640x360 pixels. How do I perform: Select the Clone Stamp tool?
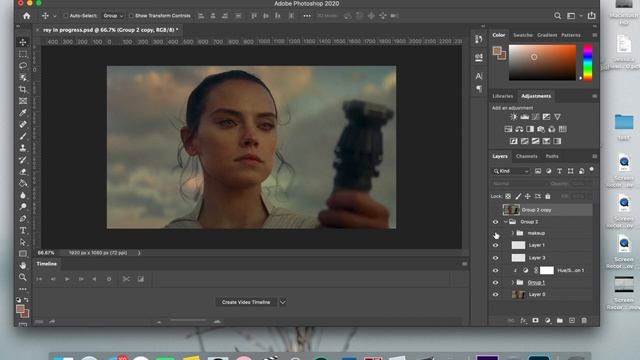click(23, 148)
